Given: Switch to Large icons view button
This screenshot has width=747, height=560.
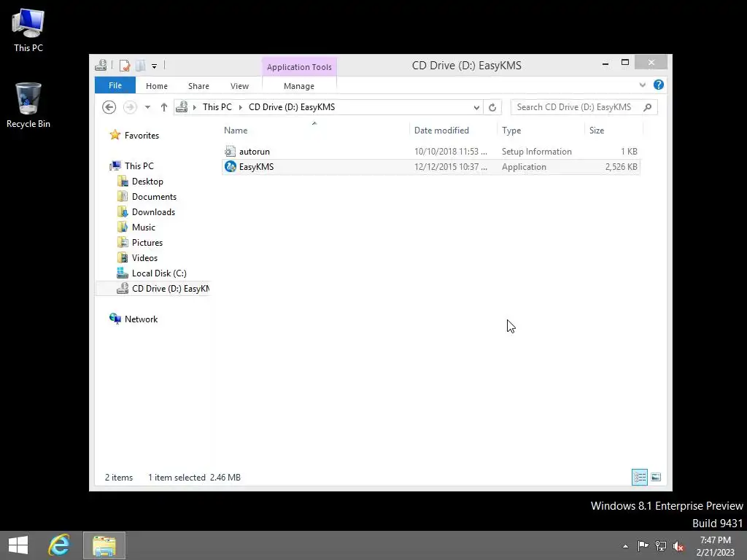Looking at the screenshot, I should pos(656,477).
